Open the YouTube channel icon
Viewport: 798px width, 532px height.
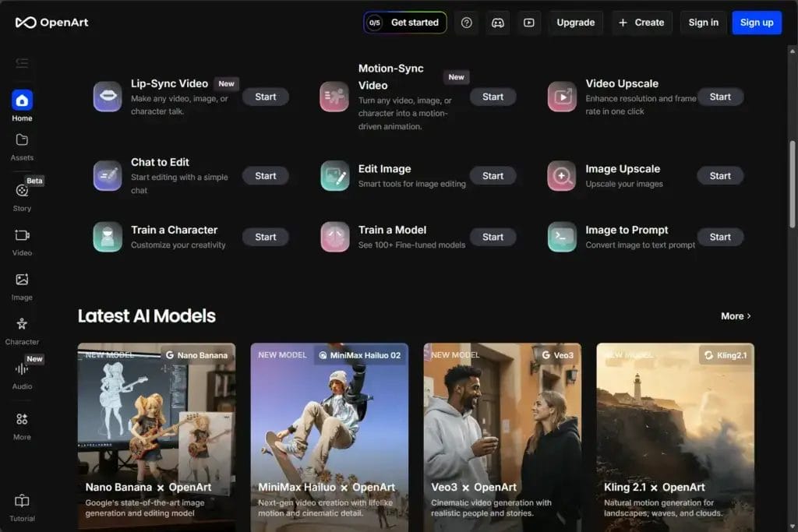pos(529,23)
